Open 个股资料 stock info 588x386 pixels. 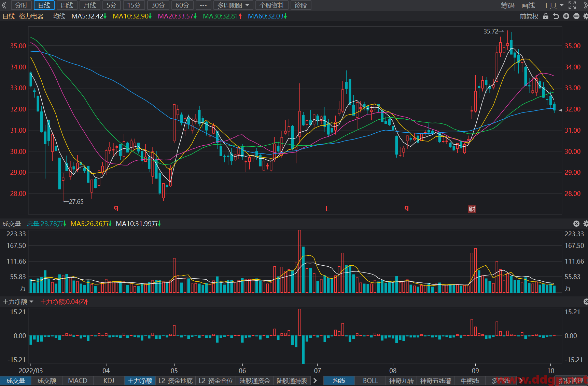click(x=272, y=5)
